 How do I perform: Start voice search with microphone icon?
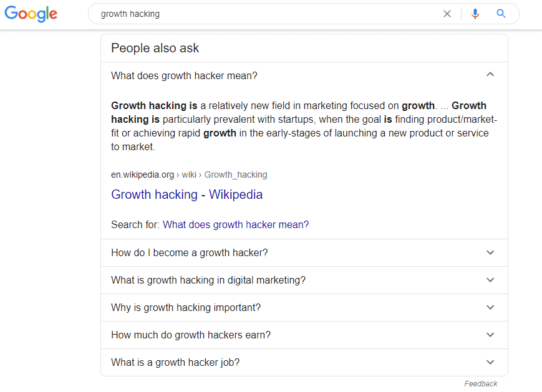[475, 14]
